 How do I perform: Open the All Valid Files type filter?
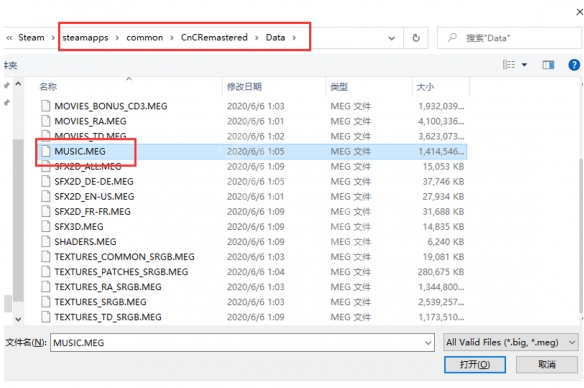pyautogui.click(x=511, y=342)
